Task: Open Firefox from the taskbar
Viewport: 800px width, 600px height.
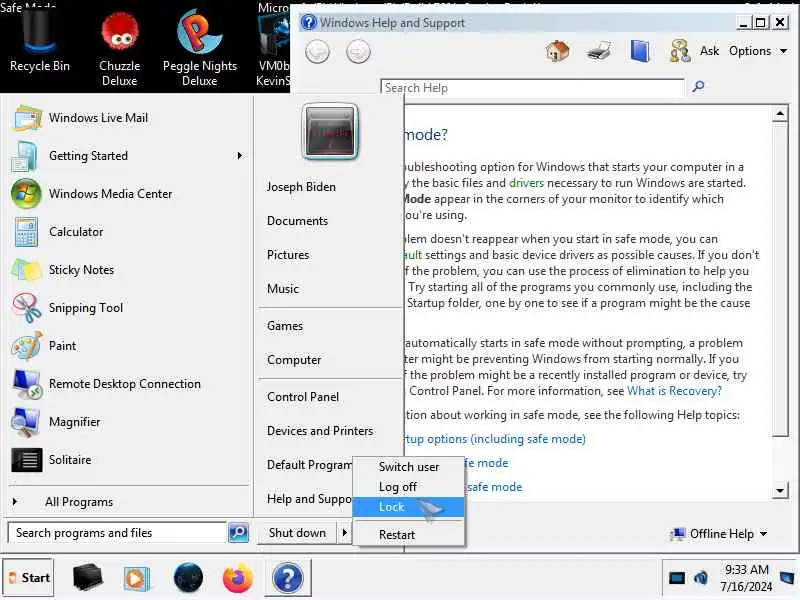Action: [237, 579]
